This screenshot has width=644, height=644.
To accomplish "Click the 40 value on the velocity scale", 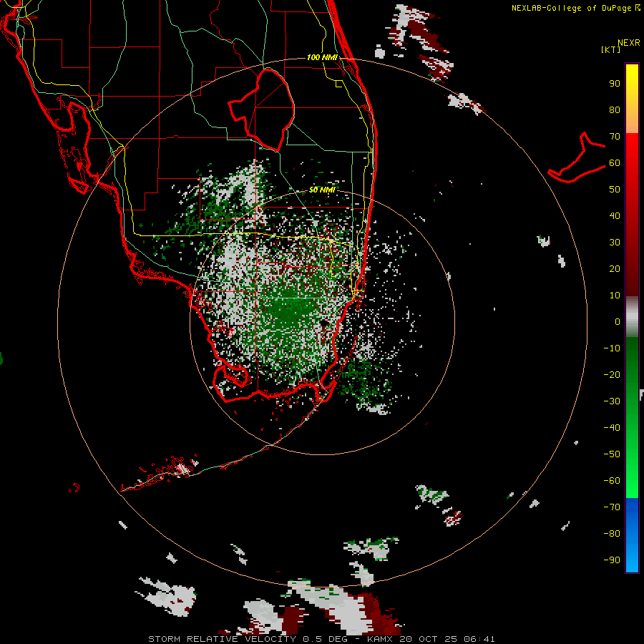I will (615, 216).
